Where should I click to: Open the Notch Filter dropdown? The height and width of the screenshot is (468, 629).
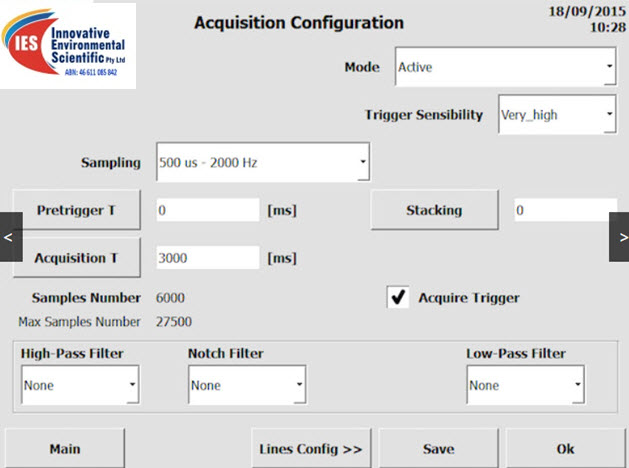click(x=247, y=384)
